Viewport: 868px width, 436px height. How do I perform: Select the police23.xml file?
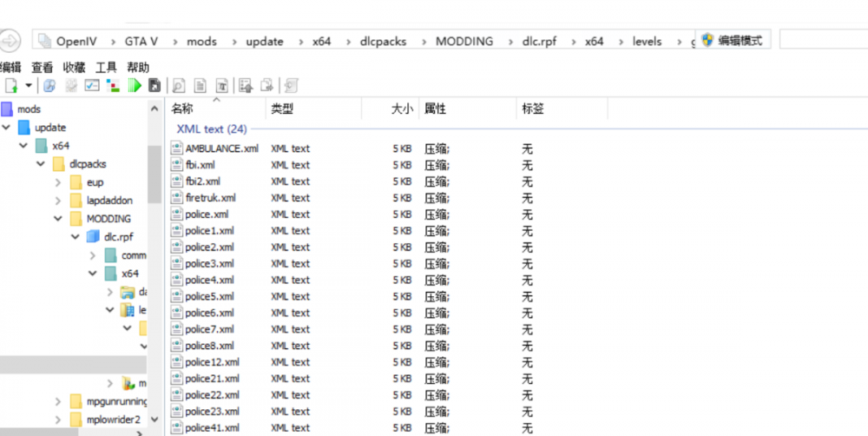point(213,412)
